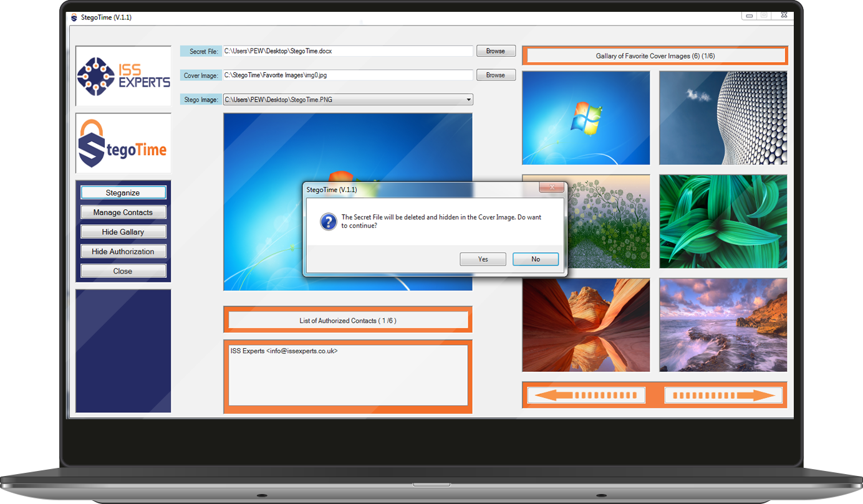
Task: Click Hide Authorization button
Action: tap(123, 252)
